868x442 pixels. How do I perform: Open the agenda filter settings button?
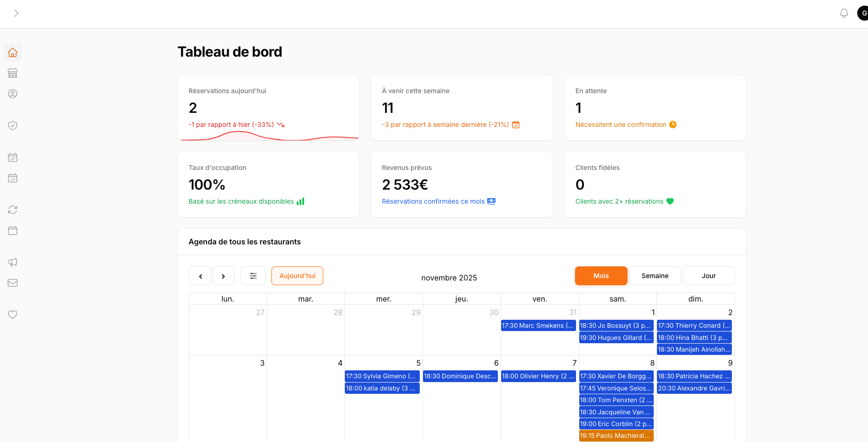click(x=253, y=276)
